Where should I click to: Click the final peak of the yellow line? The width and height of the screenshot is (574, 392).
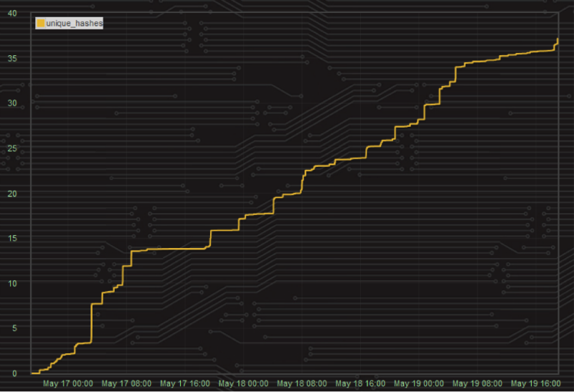click(x=557, y=39)
